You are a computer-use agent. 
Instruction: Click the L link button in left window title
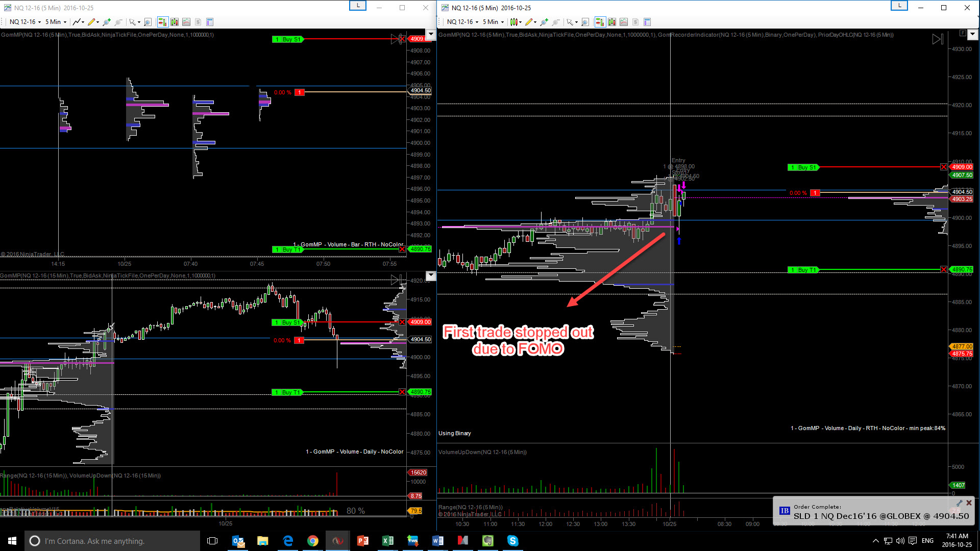click(x=358, y=6)
